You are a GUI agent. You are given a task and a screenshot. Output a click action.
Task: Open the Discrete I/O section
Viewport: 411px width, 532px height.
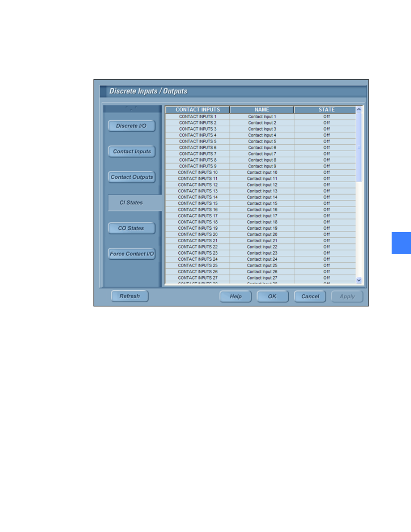[x=131, y=126]
